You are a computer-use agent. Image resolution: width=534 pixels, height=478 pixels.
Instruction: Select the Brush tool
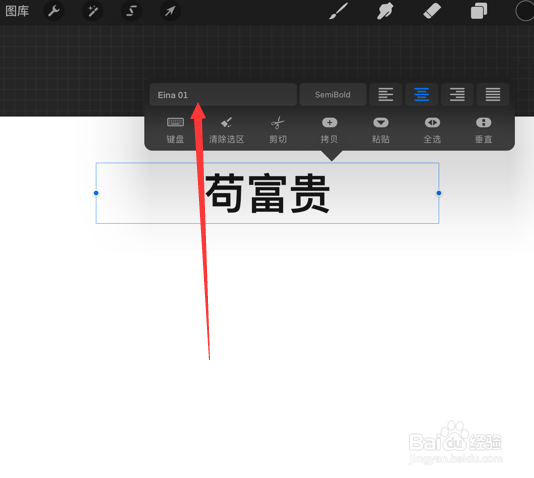point(339,11)
